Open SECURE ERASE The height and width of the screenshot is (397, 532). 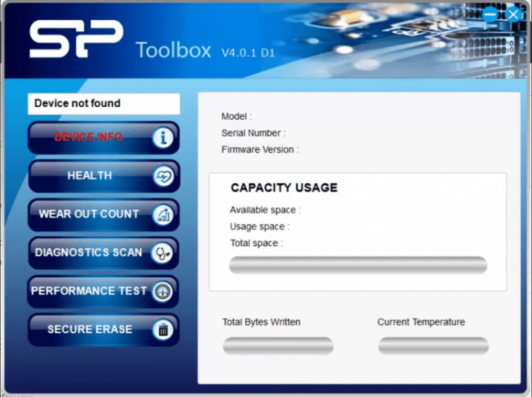point(104,330)
